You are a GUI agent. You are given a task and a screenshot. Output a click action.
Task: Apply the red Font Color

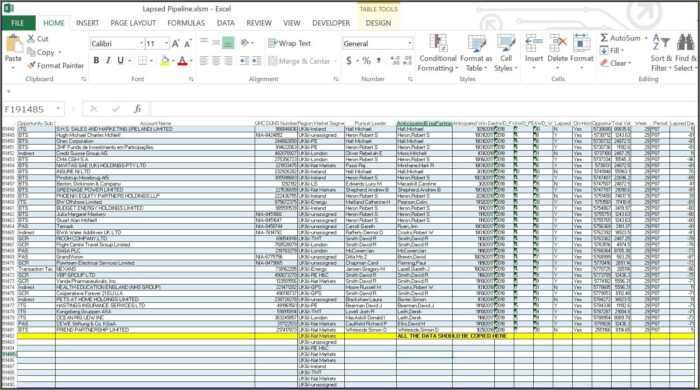tap(182, 60)
